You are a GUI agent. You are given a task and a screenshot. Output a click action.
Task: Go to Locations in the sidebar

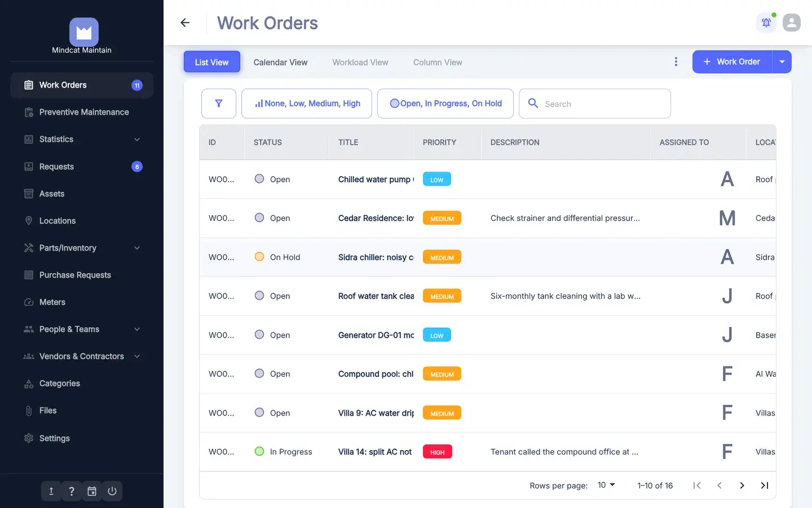(82, 221)
